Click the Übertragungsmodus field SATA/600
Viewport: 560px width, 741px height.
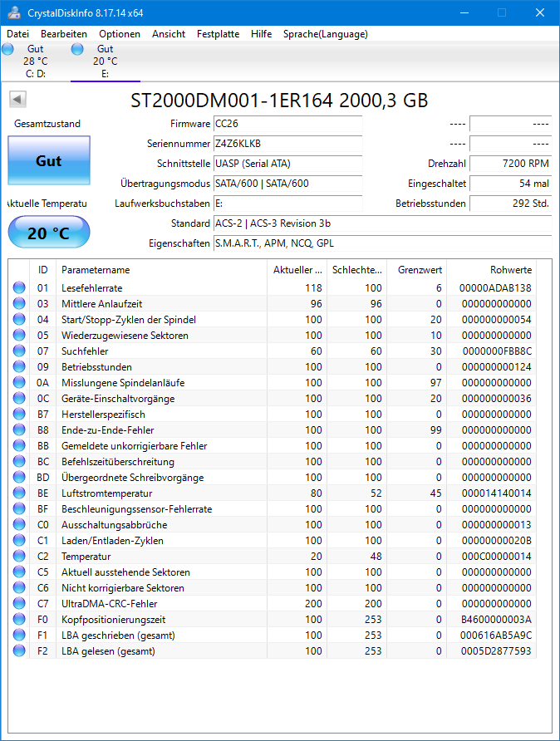tap(287, 184)
